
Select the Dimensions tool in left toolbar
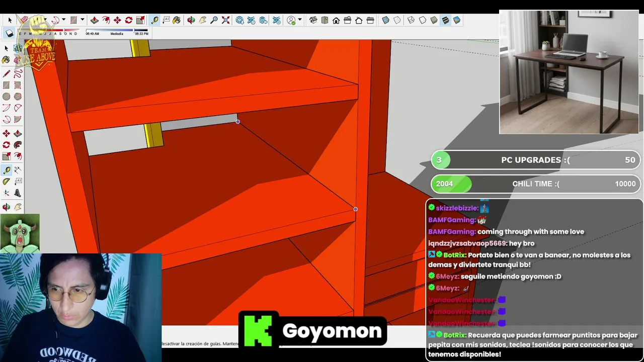click(x=18, y=170)
